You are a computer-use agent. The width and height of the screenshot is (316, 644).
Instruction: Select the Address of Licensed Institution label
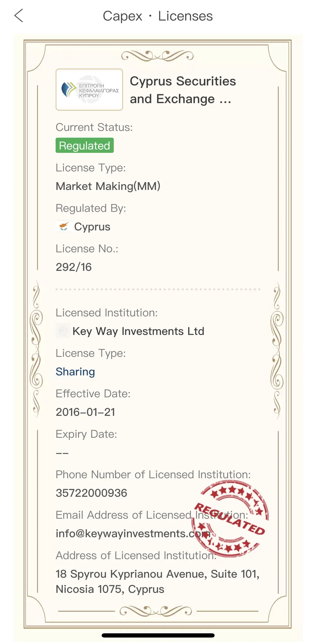click(136, 555)
